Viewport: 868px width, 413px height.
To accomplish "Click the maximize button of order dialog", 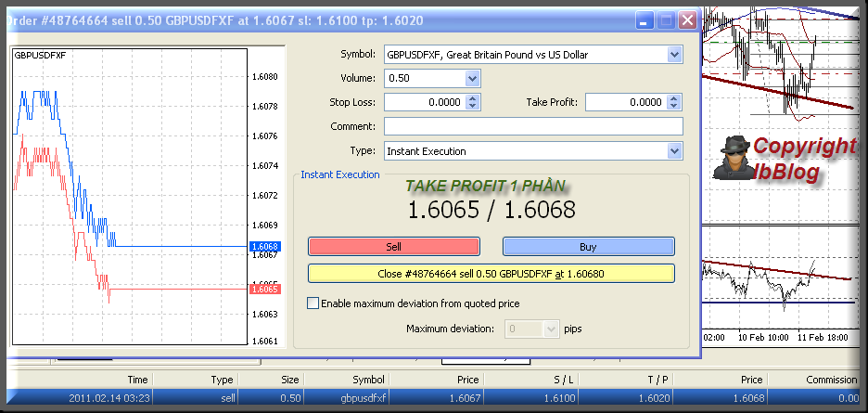I will pos(666,21).
